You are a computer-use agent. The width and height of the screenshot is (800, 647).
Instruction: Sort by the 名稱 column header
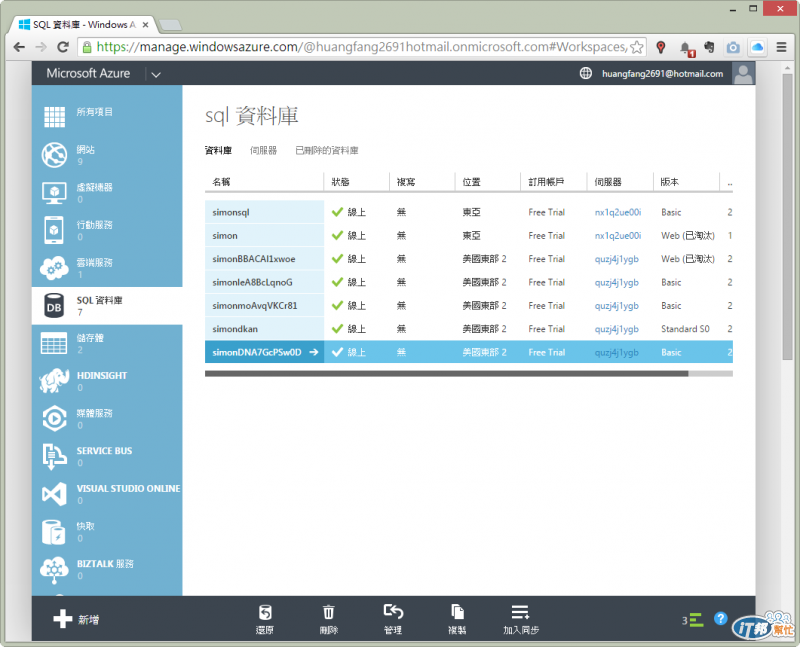221,182
